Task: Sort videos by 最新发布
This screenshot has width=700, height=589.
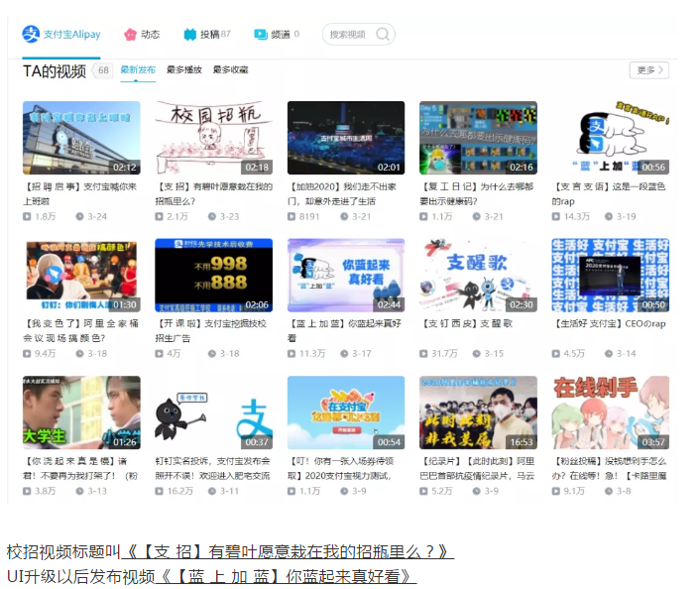Action: point(138,70)
